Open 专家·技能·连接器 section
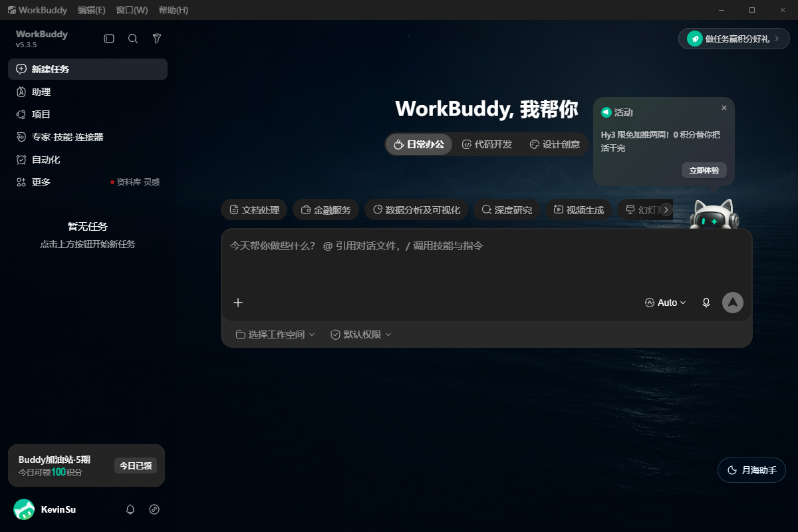 pos(88,137)
